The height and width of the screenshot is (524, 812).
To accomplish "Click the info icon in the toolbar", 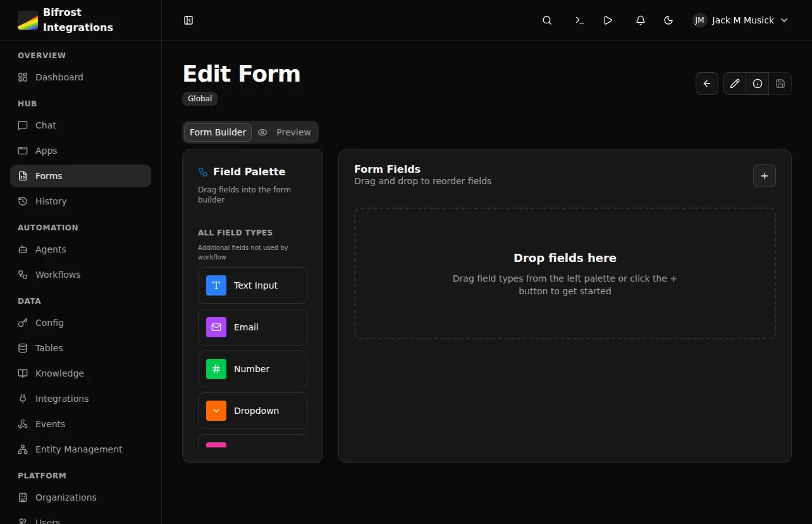I will coord(757,83).
